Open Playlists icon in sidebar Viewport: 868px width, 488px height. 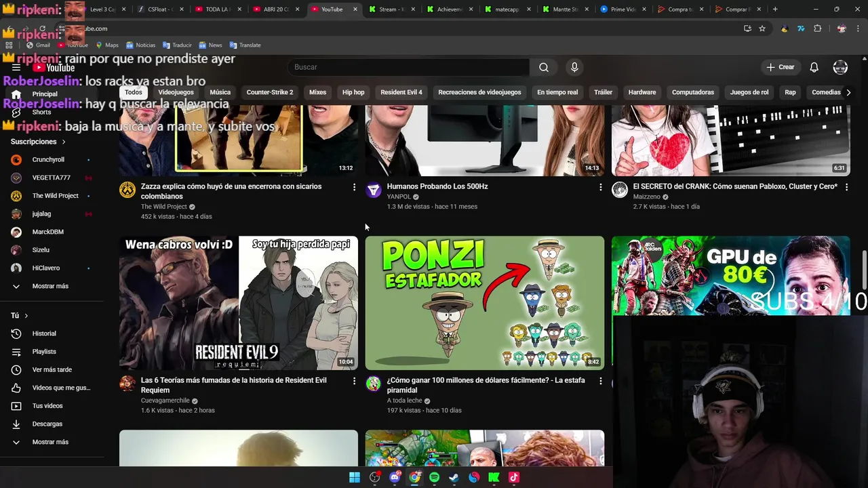coord(16,352)
